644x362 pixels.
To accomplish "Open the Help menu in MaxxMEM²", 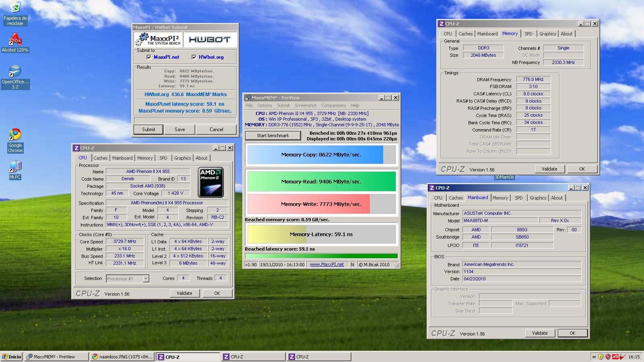I will click(x=355, y=105).
